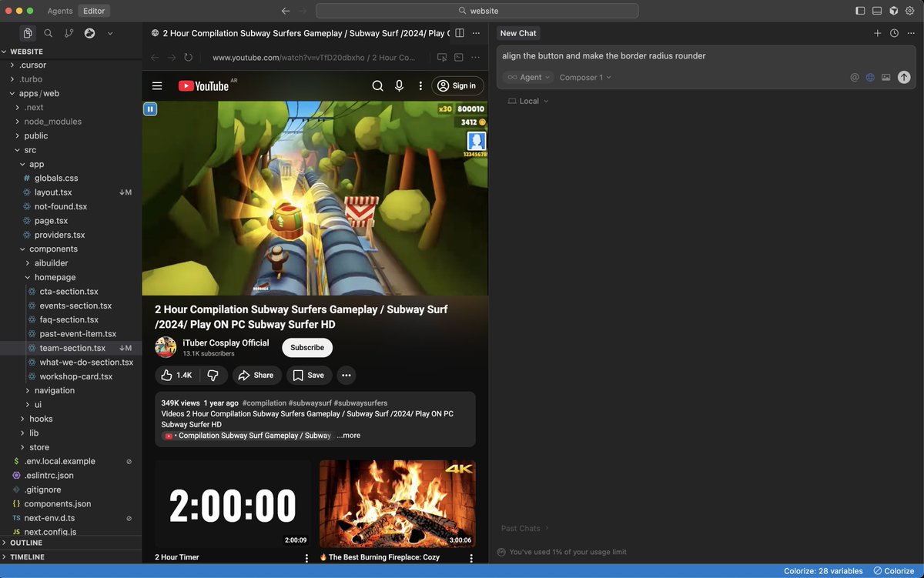Click the image attachment icon in the chat input
The width and height of the screenshot is (924, 578).
(x=885, y=77)
